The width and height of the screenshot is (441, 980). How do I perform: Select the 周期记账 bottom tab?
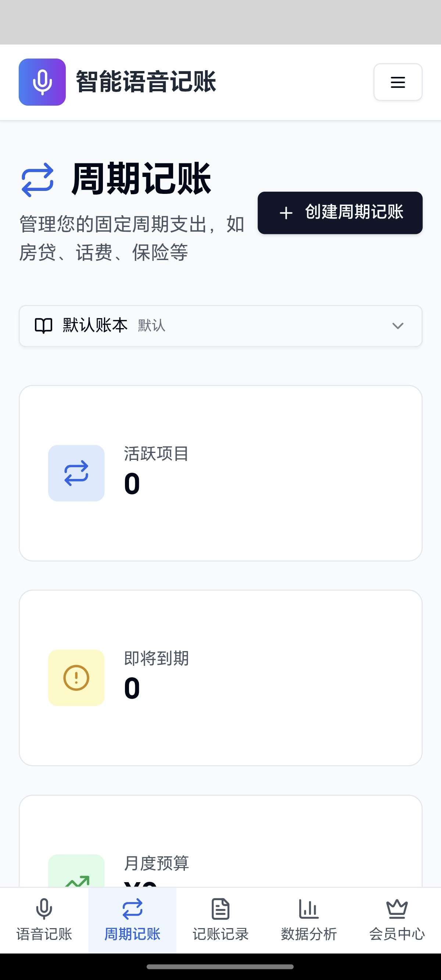[132, 920]
